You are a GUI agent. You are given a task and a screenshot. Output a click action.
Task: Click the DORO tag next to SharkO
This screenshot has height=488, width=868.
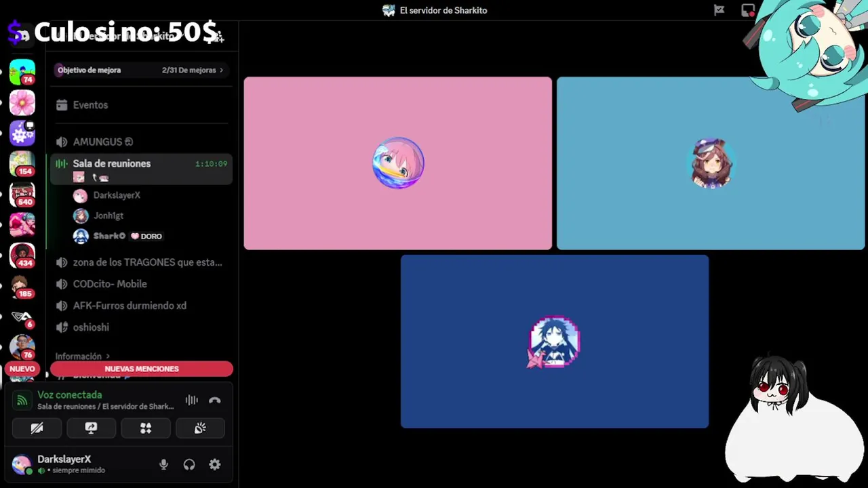[146, 236]
